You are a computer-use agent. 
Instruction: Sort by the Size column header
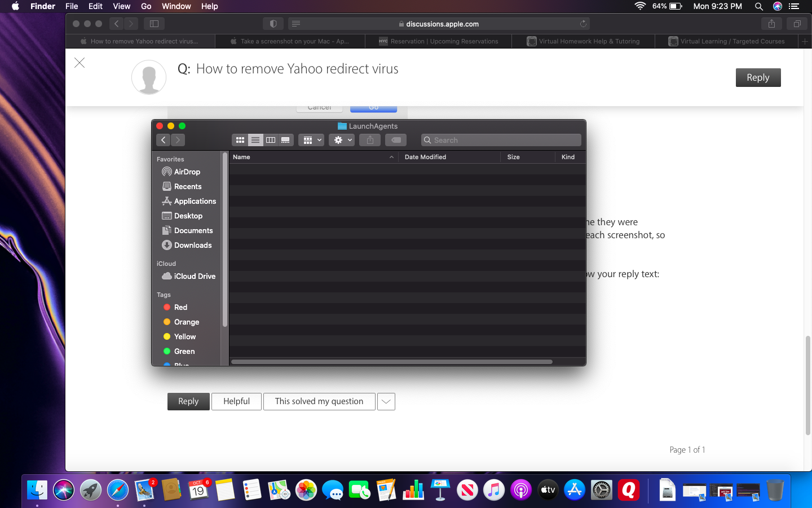[528, 157]
